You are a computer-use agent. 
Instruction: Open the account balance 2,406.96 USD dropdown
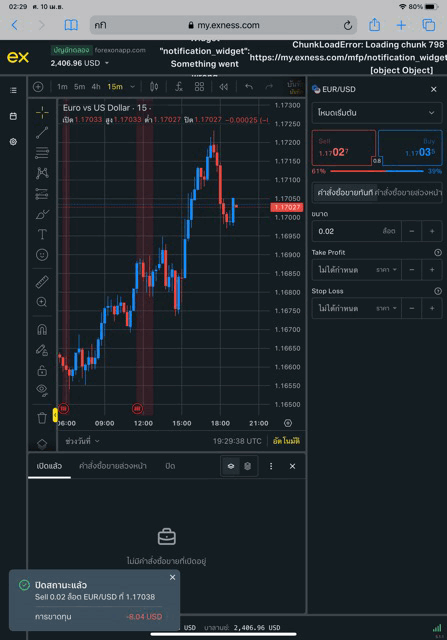[80, 63]
